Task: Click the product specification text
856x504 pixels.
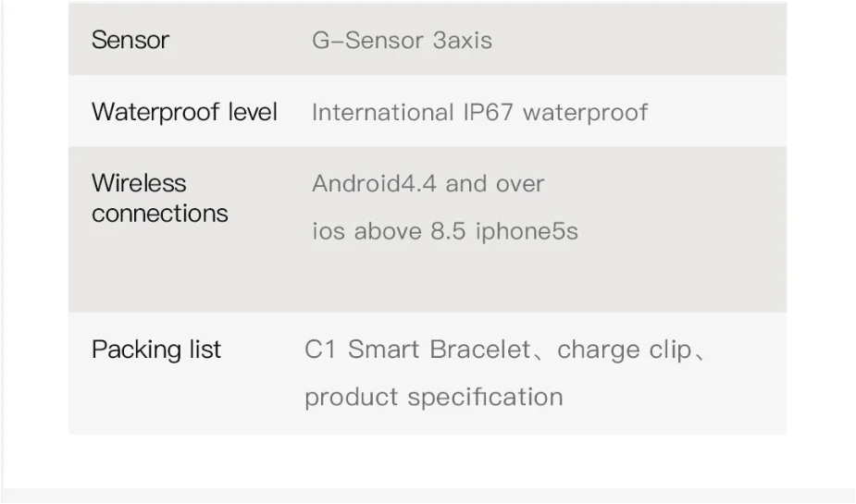Action: (x=433, y=397)
